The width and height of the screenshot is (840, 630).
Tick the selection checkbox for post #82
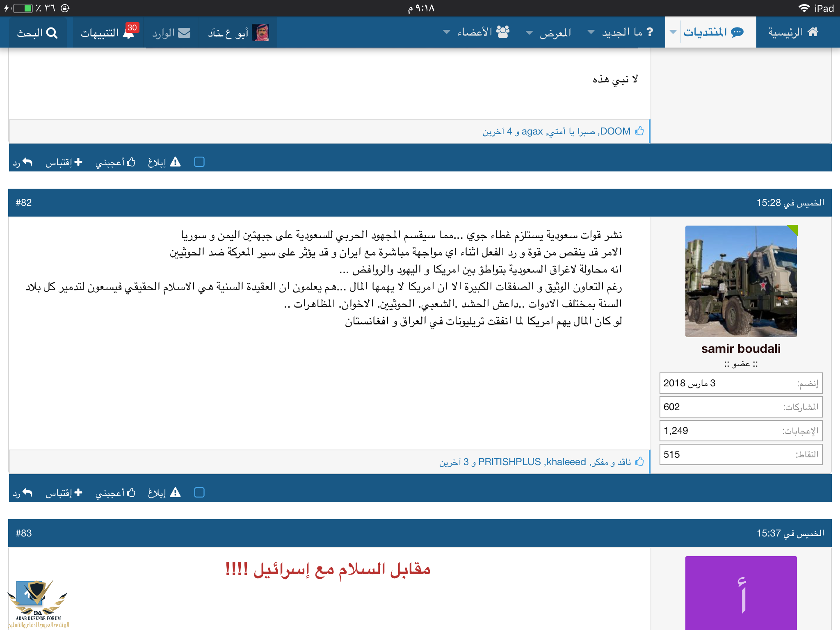click(199, 493)
